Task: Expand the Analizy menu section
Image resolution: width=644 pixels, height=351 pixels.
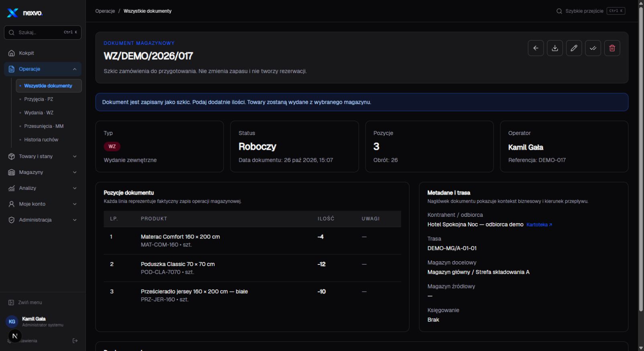Action: 43,188
